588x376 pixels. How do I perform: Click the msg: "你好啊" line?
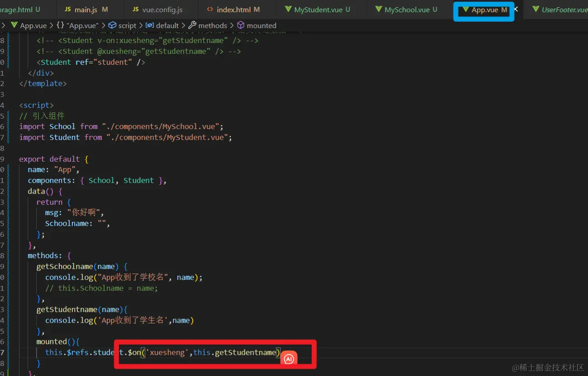pyautogui.click(x=75, y=212)
